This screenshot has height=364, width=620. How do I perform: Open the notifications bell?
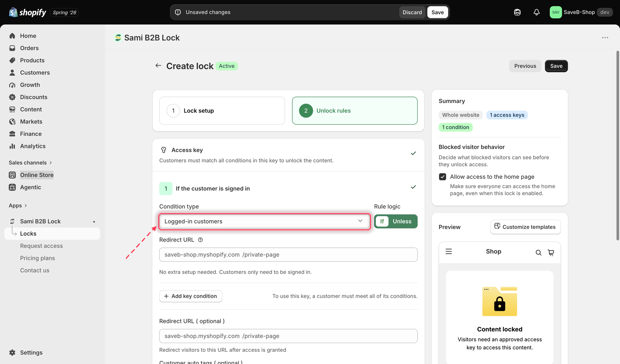(x=536, y=12)
